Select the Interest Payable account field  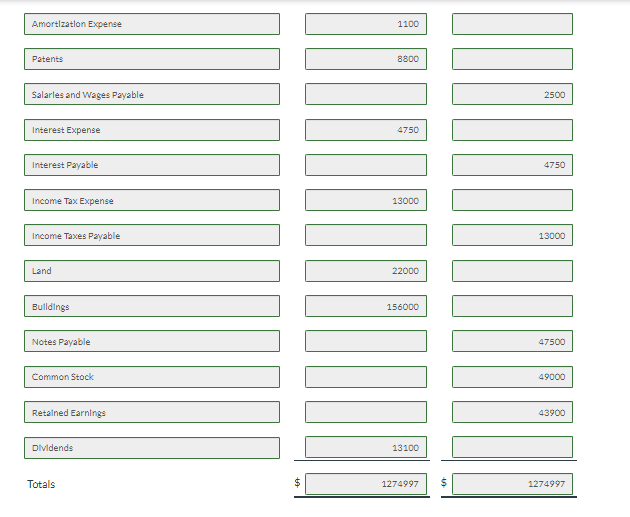click(x=152, y=165)
